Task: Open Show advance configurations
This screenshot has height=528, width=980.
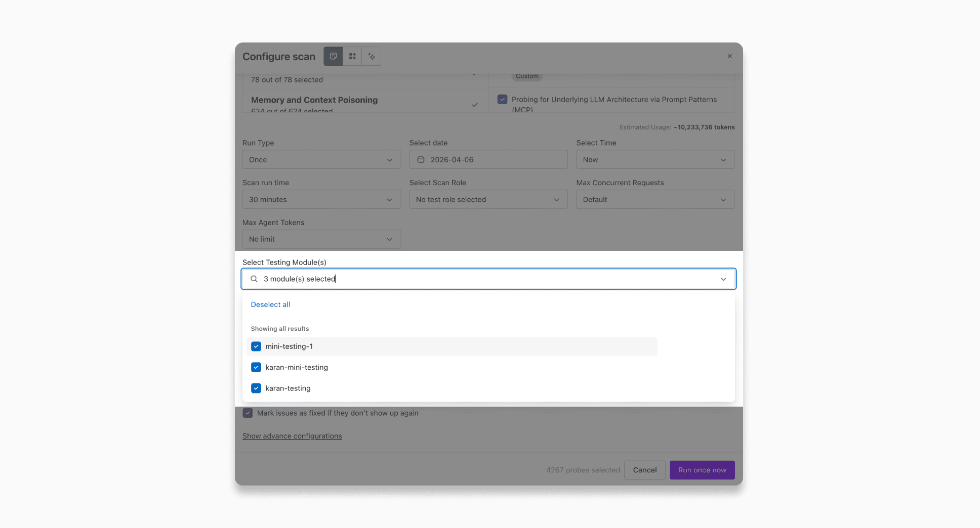Action: (x=292, y=436)
